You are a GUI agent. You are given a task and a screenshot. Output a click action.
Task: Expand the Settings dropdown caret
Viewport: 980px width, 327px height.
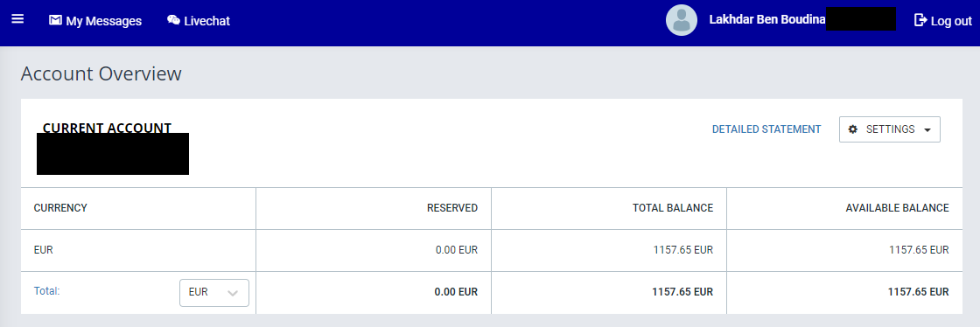pos(927,129)
